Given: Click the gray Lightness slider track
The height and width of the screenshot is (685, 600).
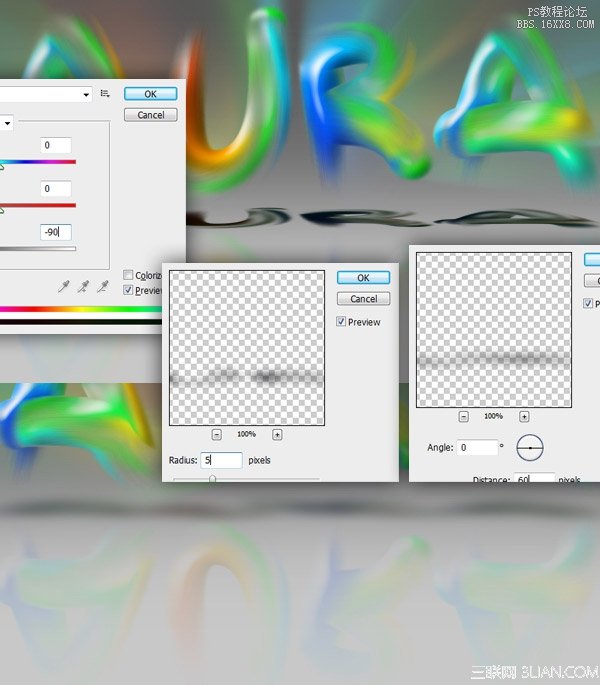Looking at the screenshot, I should [38, 249].
